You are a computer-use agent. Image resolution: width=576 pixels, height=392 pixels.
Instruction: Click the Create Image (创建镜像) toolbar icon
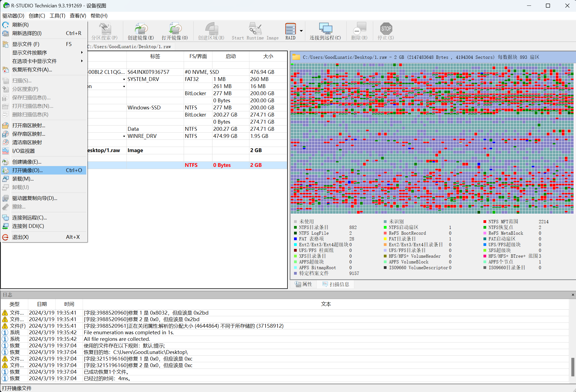coord(141,31)
